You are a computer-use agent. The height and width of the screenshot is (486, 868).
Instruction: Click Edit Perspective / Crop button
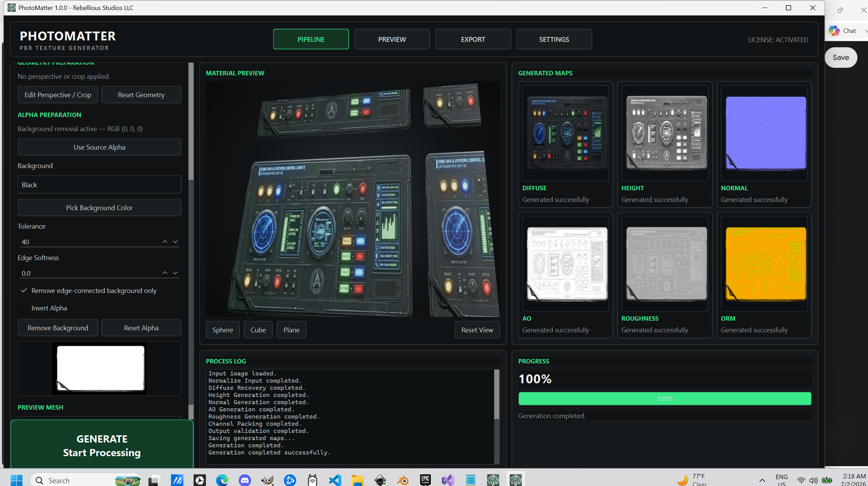click(x=58, y=95)
